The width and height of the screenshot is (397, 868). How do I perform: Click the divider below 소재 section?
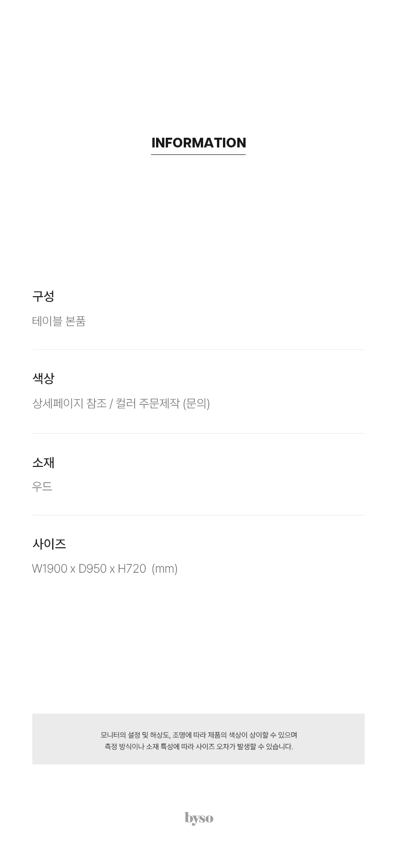coord(198,515)
